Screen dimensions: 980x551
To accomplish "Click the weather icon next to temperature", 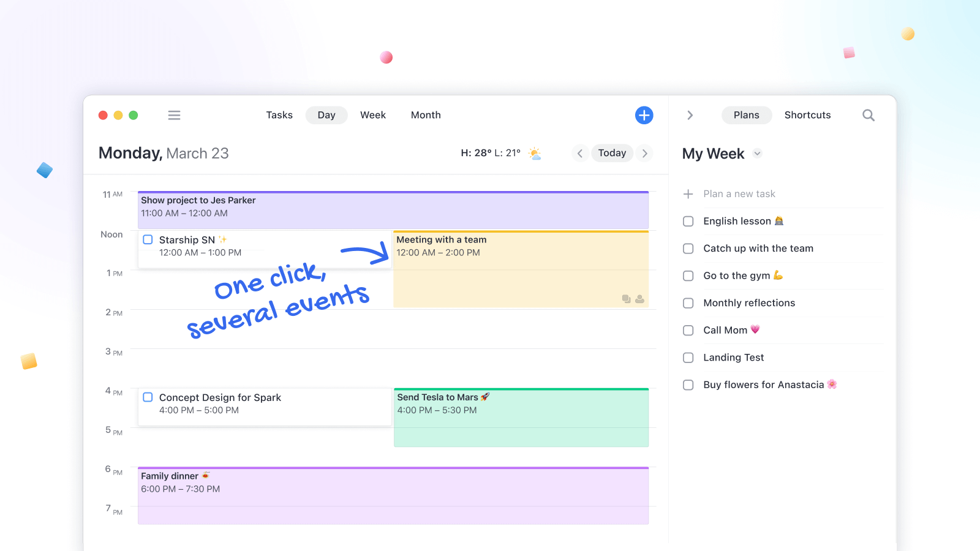I will (535, 153).
